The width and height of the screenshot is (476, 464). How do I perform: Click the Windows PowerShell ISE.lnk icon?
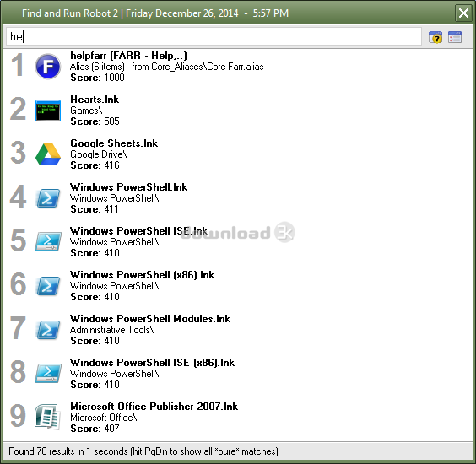[x=48, y=241]
